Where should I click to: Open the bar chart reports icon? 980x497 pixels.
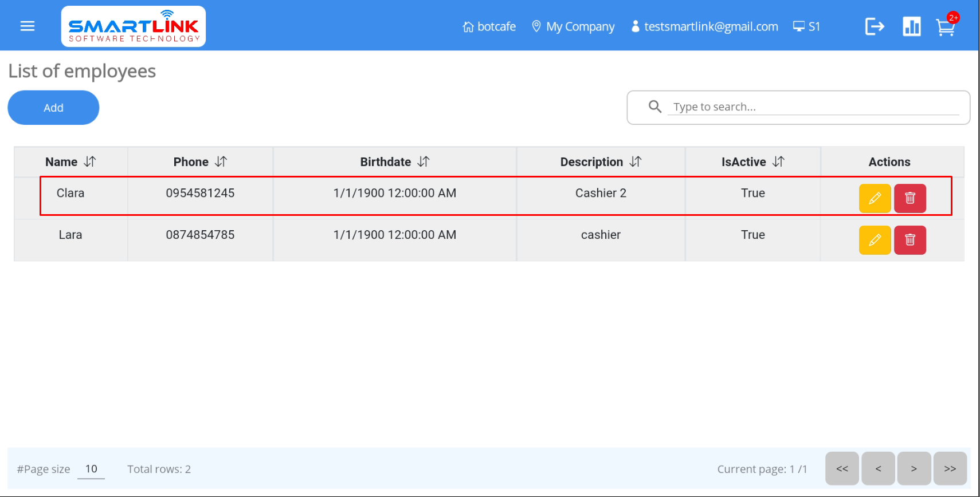tap(911, 26)
